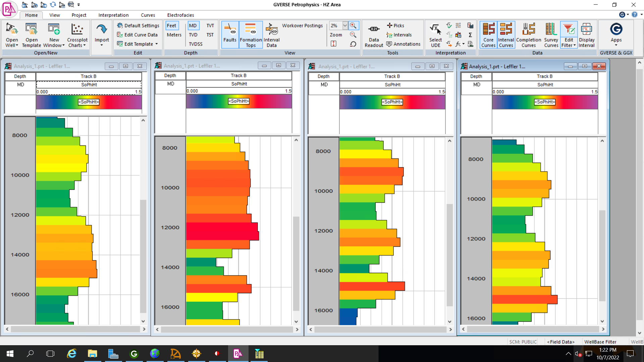Toggle Faults display
644x362 pixels.
230,35
